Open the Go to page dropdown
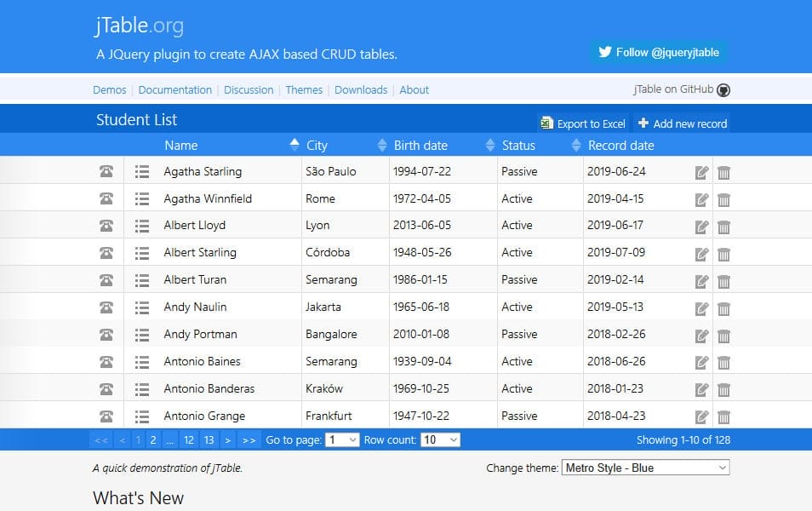 coord(342,440)
